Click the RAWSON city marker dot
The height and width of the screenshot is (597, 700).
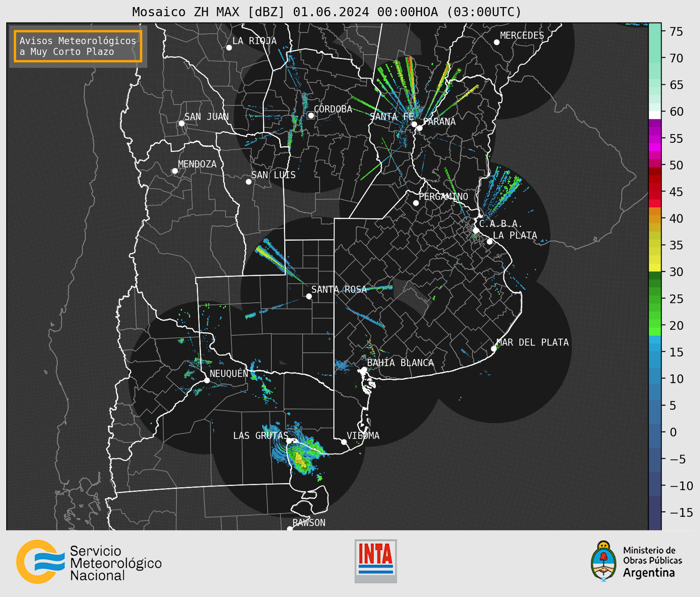pos(290,528)
